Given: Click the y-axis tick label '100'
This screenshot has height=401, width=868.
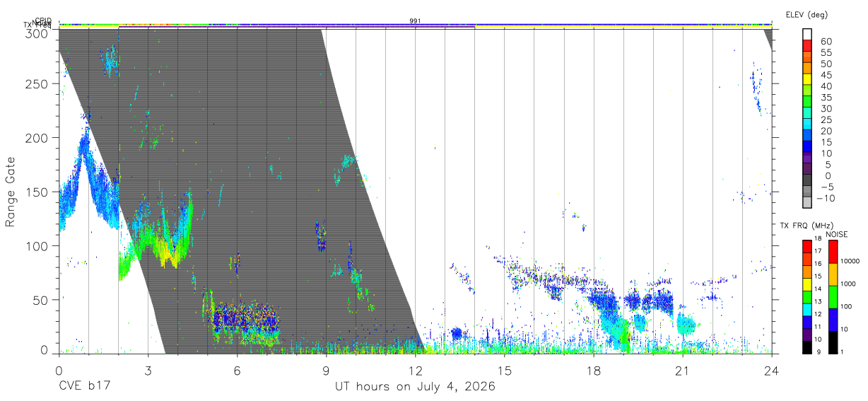Looking at the screenshot, I should tap(37, 245).
